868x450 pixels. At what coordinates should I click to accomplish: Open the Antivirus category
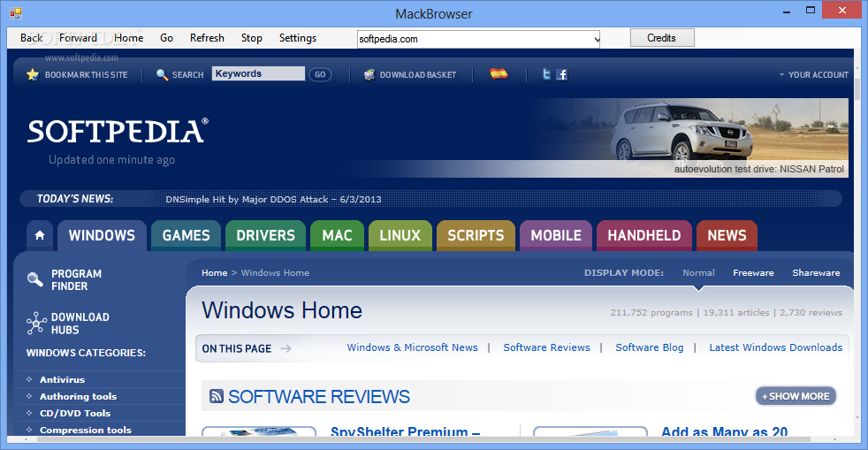pos(62,379)
